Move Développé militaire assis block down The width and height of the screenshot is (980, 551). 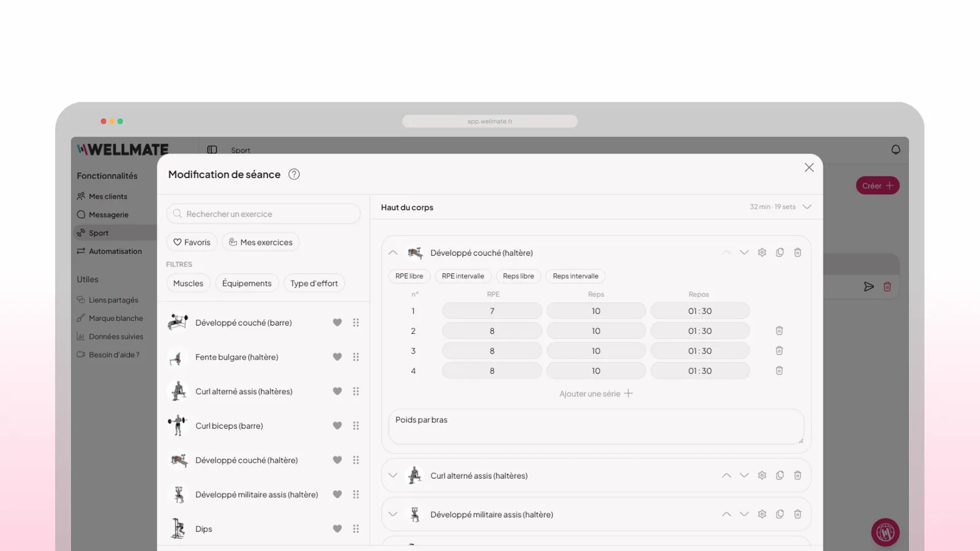(x=744, y=515)
